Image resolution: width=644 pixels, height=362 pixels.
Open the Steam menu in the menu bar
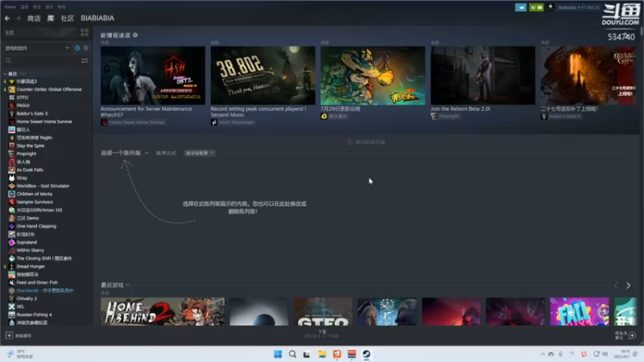[10, 7]
